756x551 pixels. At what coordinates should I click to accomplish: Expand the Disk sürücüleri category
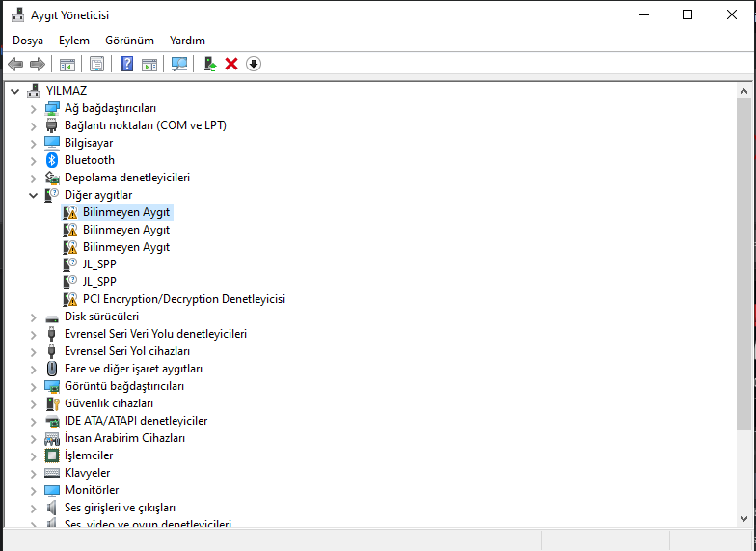pyautogui.click(x=33, y=317)
